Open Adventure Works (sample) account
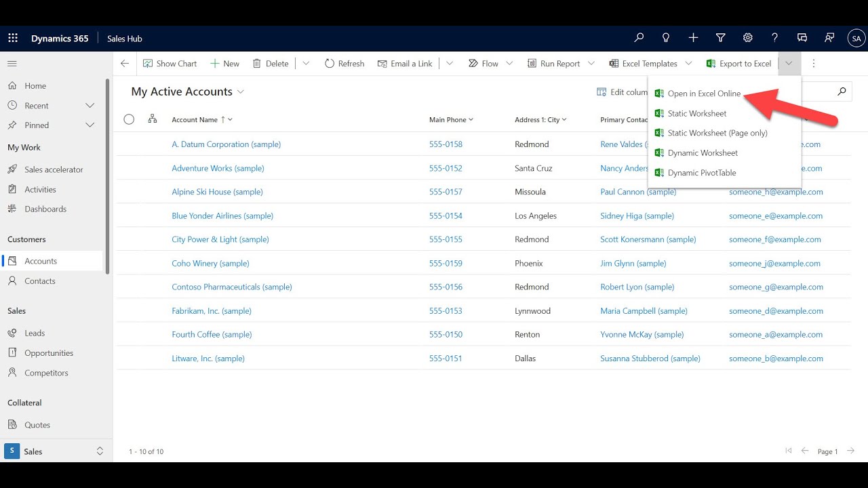This screenshot has width=868, height=488. coord(218,168)
